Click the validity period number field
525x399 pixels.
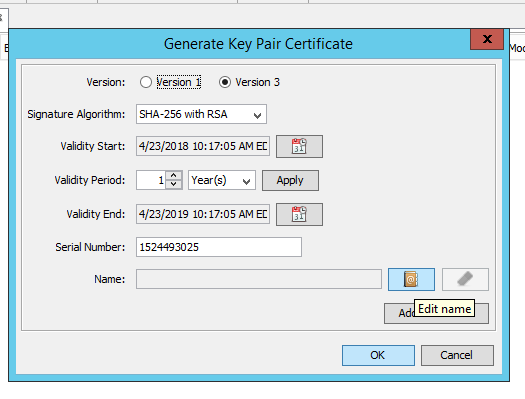point(151,180)
